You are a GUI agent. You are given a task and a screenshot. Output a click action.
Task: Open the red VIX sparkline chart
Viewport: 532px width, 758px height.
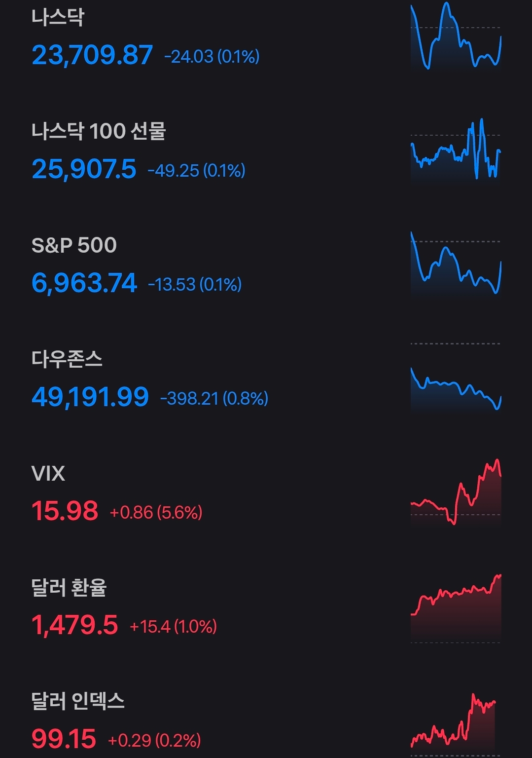click(456, 493)
